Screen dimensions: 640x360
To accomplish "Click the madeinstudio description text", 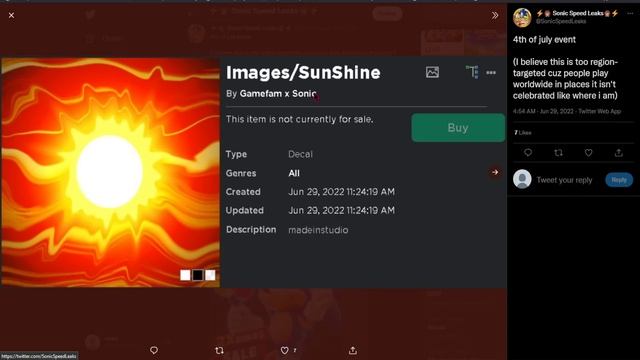I will pos(318,230).
